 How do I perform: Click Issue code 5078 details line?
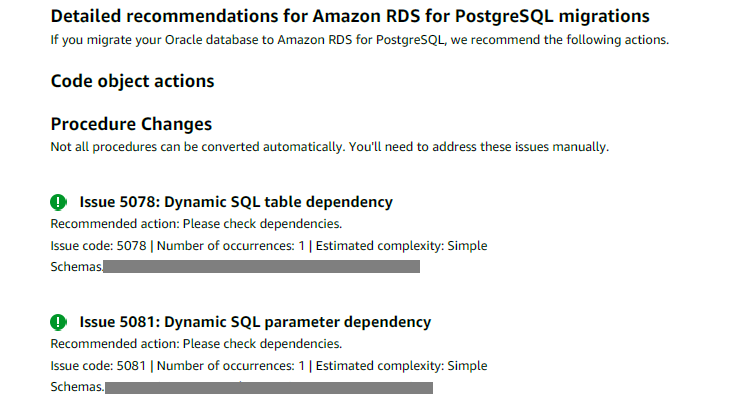(269, 246)
